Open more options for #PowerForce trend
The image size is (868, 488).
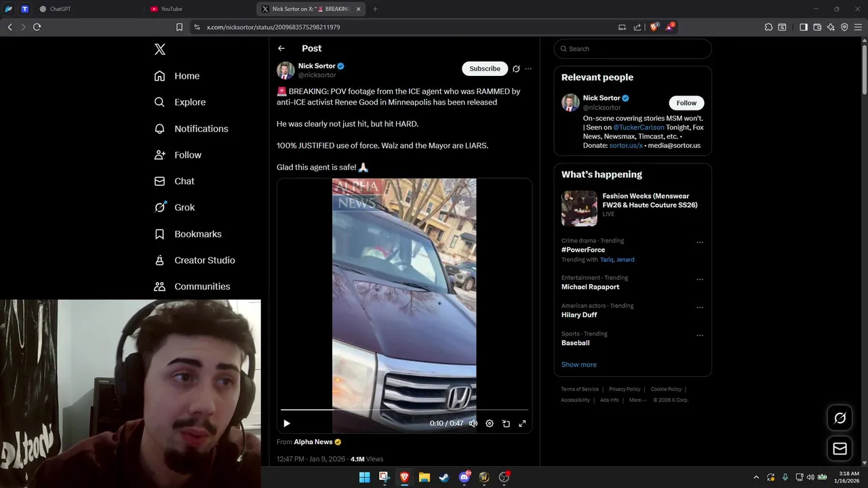coord(700,243)
